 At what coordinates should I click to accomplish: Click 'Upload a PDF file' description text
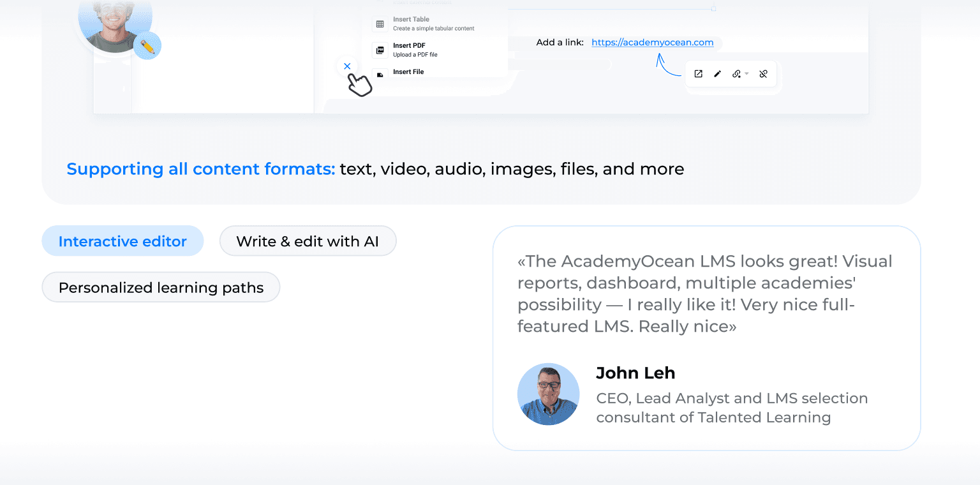pos(415,55)
